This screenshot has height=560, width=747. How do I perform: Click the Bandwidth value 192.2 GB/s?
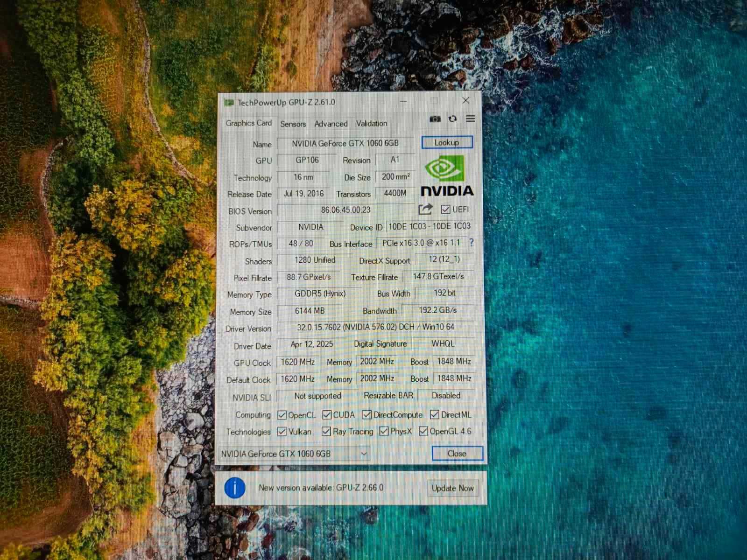438,310
